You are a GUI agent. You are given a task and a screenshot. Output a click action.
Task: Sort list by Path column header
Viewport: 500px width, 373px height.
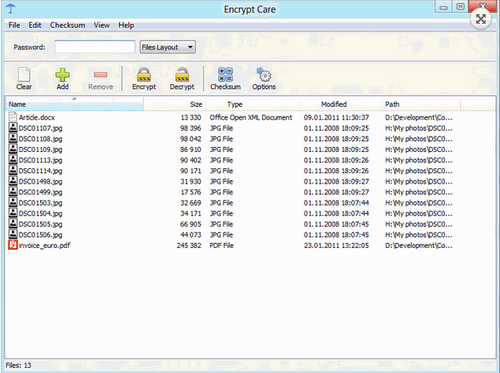point(421,104)
